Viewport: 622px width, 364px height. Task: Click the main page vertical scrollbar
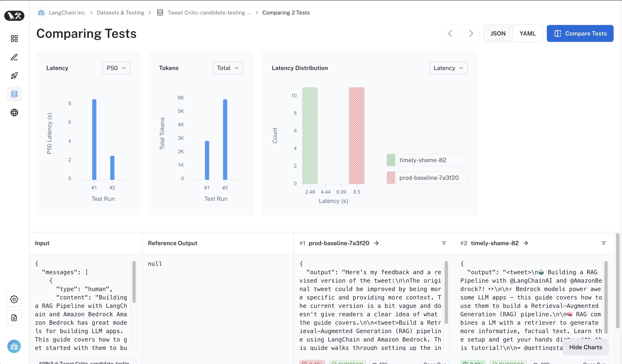click(618, 281)
